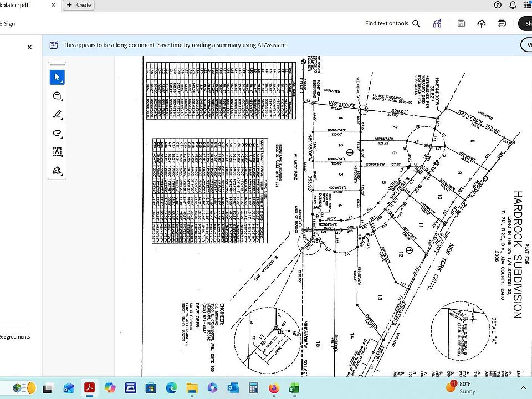Activate the add text box tool

(x=57, y=151)
